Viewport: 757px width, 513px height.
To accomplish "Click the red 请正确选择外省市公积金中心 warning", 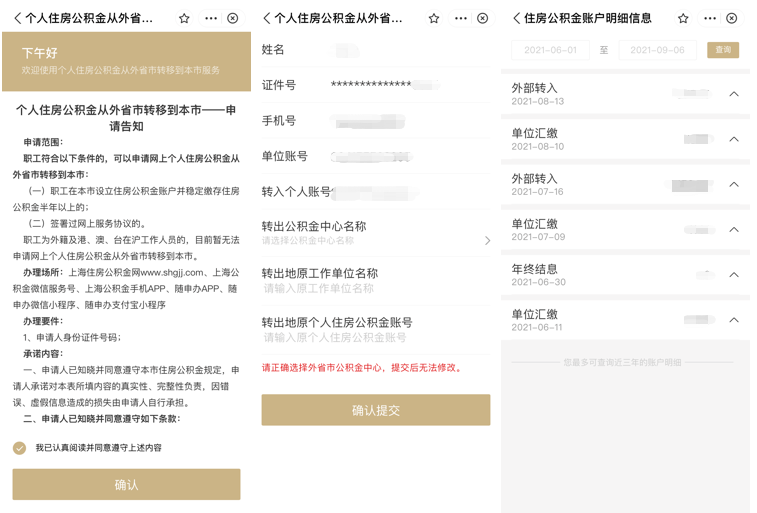I will 363,368.
